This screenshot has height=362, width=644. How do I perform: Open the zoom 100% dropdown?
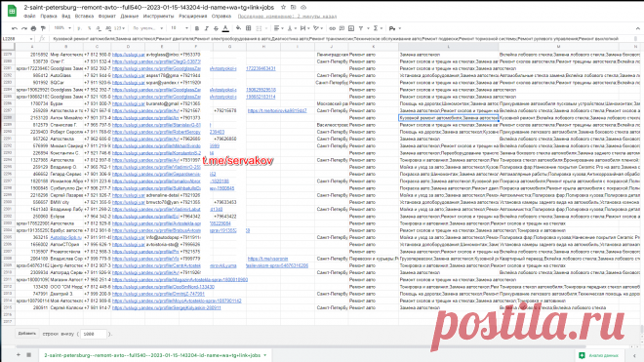point(62,28)
